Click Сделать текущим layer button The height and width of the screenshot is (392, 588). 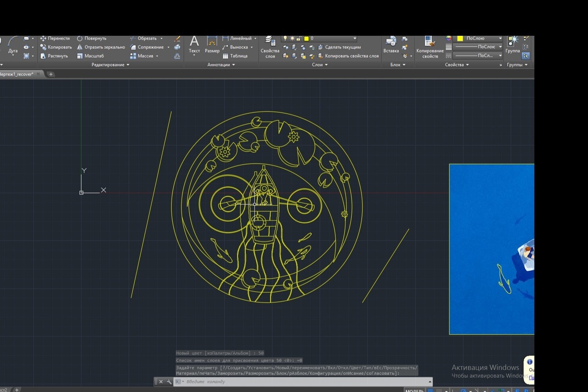tap(339, 47)
